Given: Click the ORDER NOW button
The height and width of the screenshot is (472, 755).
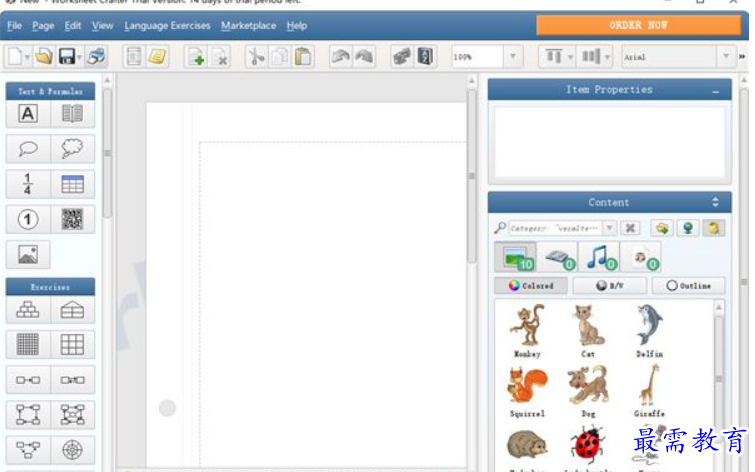Looking at the screenshot, I should tap(638, 25).
